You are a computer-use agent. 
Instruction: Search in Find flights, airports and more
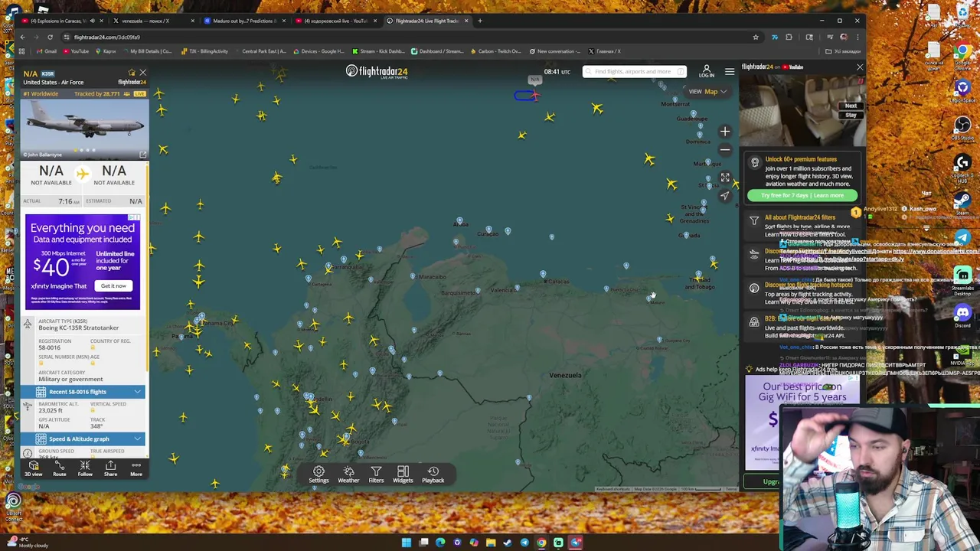click(634, 72)
